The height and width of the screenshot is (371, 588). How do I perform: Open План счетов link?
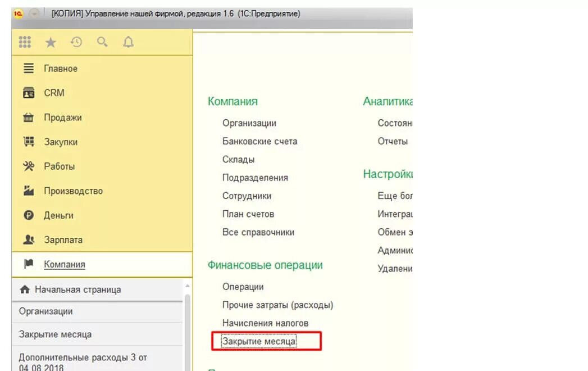click(x=248, y=214)
